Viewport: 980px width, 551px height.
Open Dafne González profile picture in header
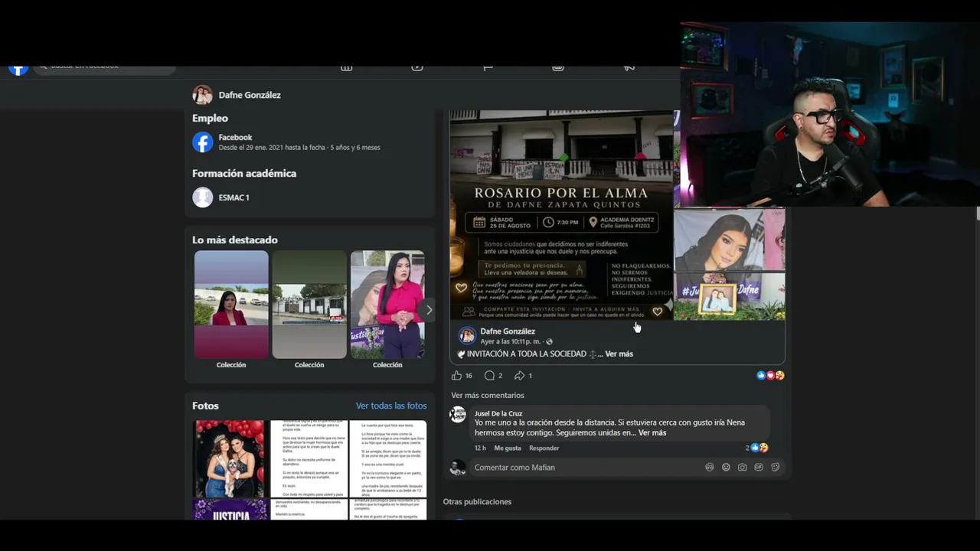click(x=202, y=95)
